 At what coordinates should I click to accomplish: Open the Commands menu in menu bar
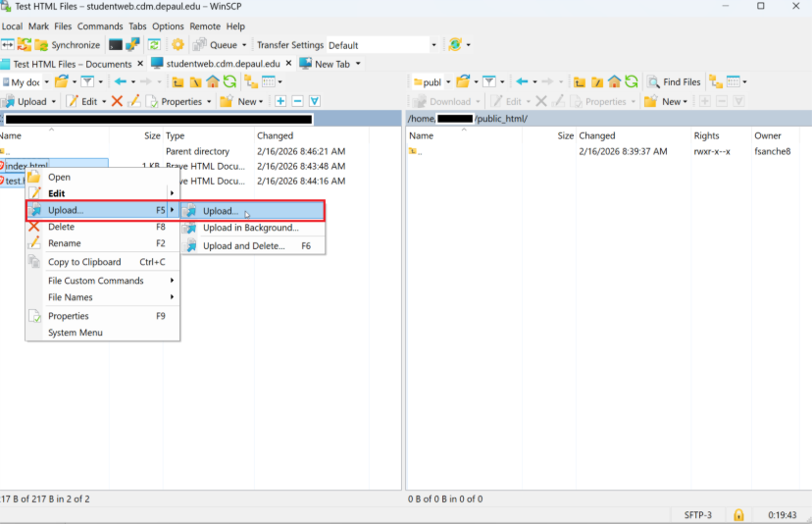100,26
